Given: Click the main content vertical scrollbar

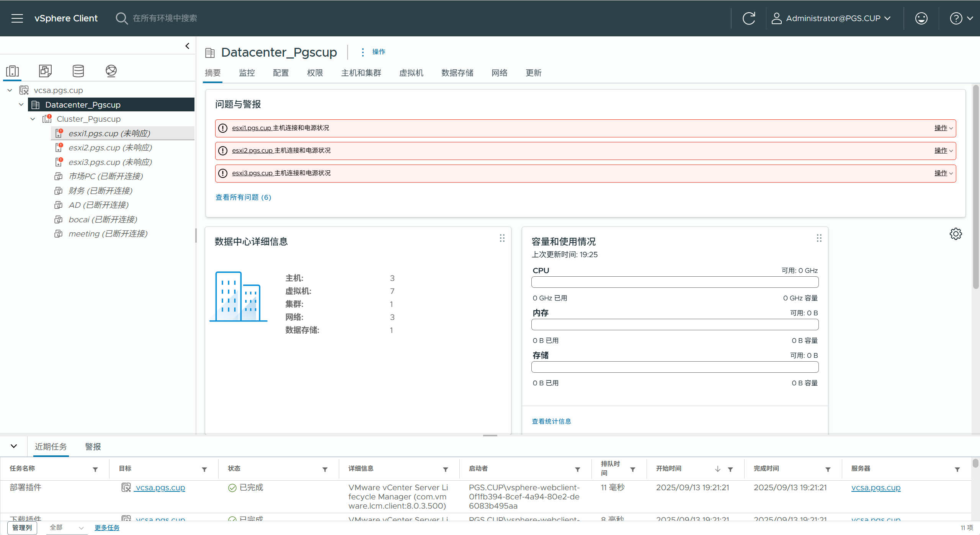Looking at the screenshot, I should pos(976,188).
